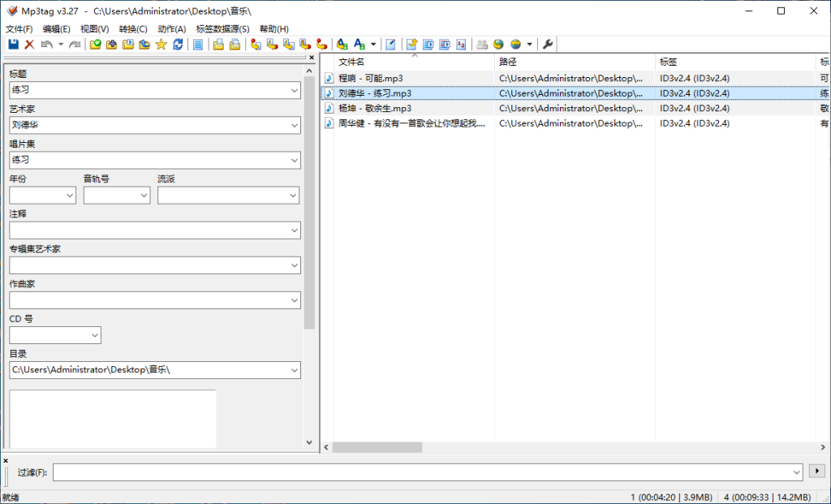
Task: Open the 唱片集 field dropdown
Action: [294, 161]
